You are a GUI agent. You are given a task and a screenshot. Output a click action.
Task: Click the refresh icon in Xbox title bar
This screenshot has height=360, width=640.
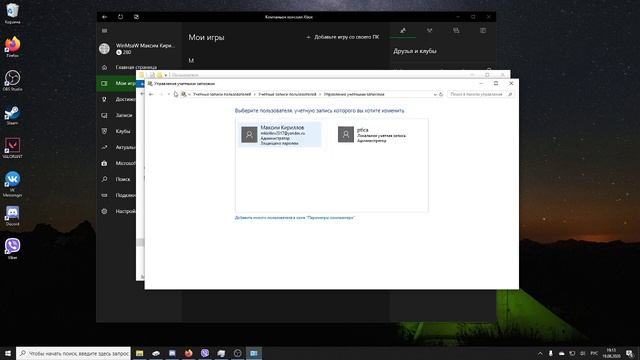coord(120,17)
